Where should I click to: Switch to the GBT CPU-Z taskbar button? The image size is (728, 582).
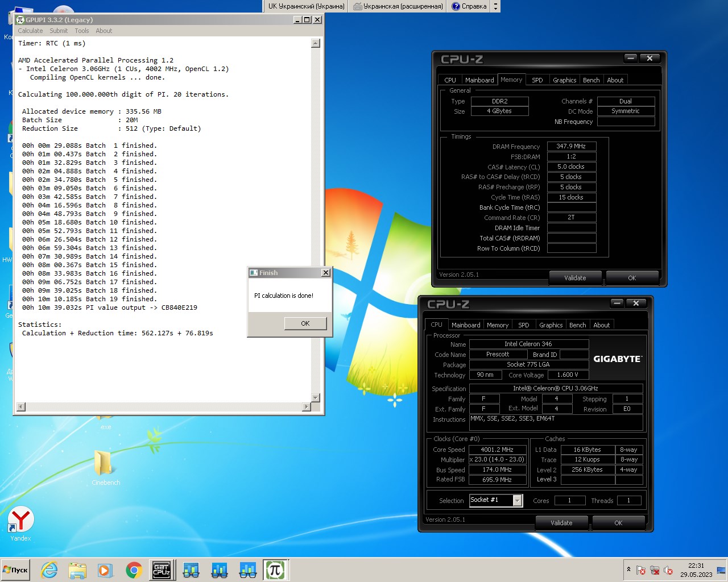point(162,570)
